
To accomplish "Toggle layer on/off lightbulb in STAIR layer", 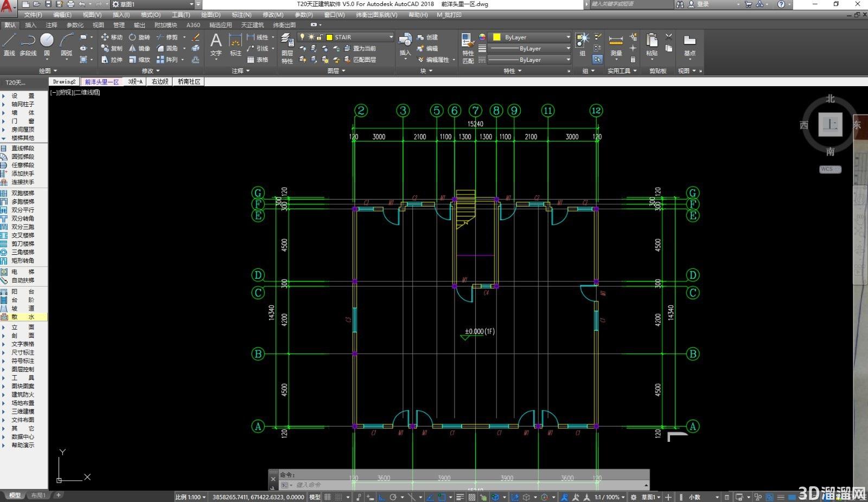I will [x=302, y=37].
